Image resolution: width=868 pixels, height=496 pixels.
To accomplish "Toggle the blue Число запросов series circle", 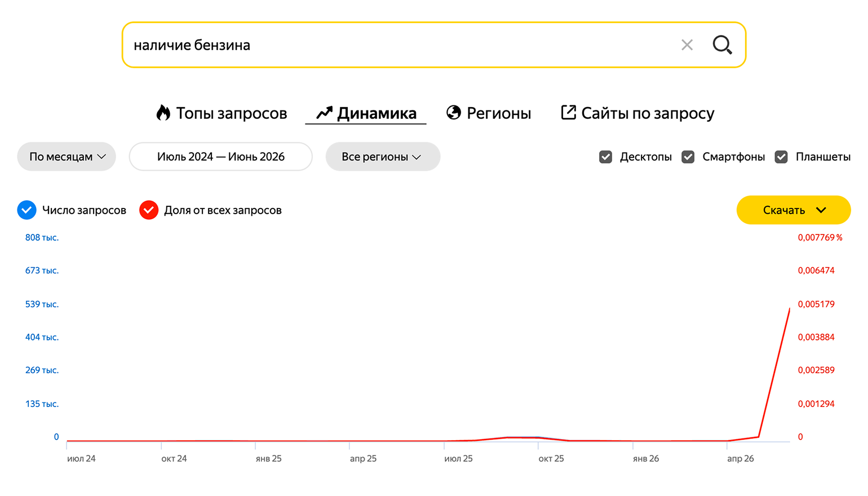I will click(x=26, y=210).
